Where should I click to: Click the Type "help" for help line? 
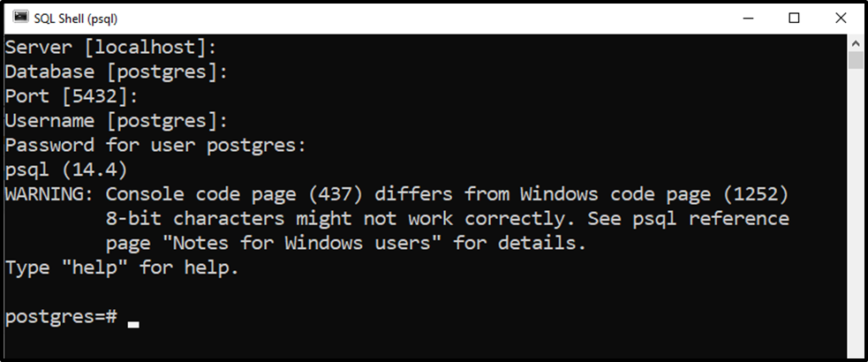pos(122,268)
